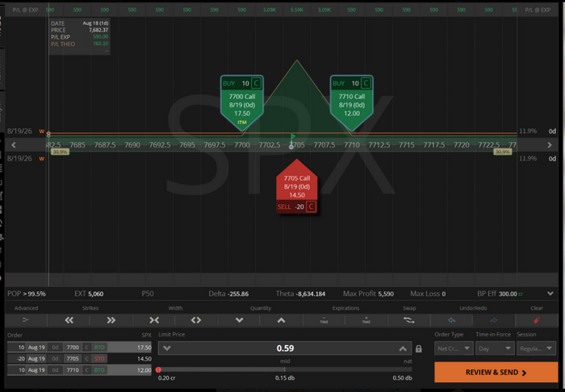Open the Order Type dropdown
The image size is (565, 392).
(x=454, y=348)
